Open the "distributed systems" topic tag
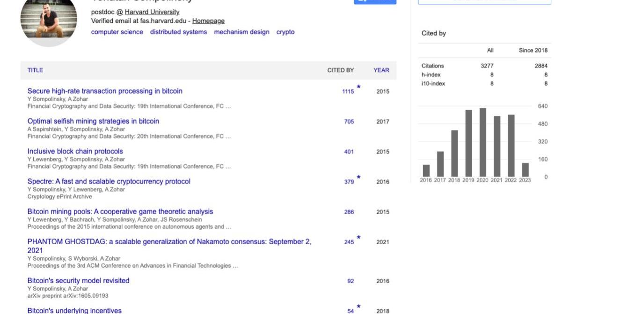The width and height of the screenshot is (644, 314). 178,32
